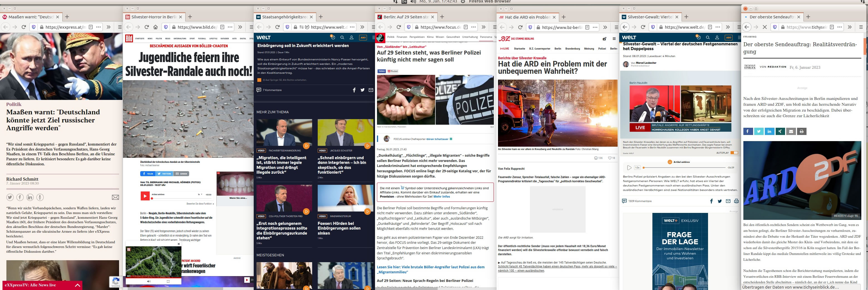Click Focus 'Teilen' share button
The width and height of the screenshot is (868, 290).
point(381,71)
